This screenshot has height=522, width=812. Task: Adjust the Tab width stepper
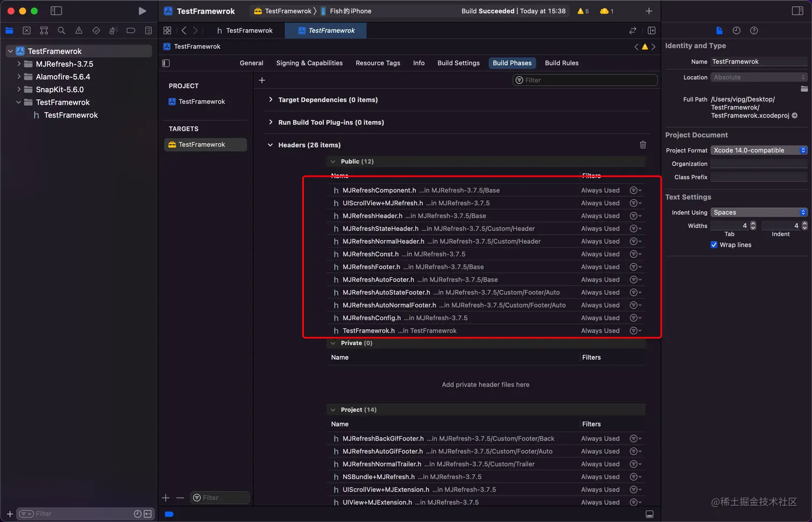click(753, 226)
